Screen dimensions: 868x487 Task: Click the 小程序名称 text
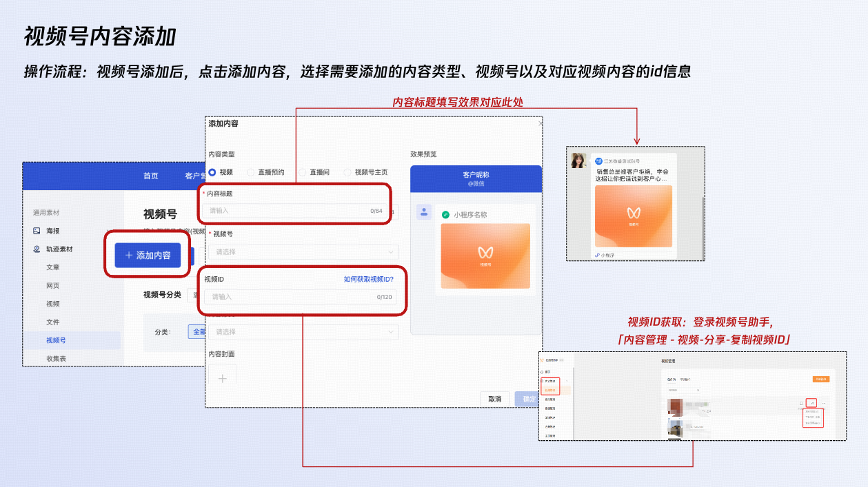click(x=470, y=215)
